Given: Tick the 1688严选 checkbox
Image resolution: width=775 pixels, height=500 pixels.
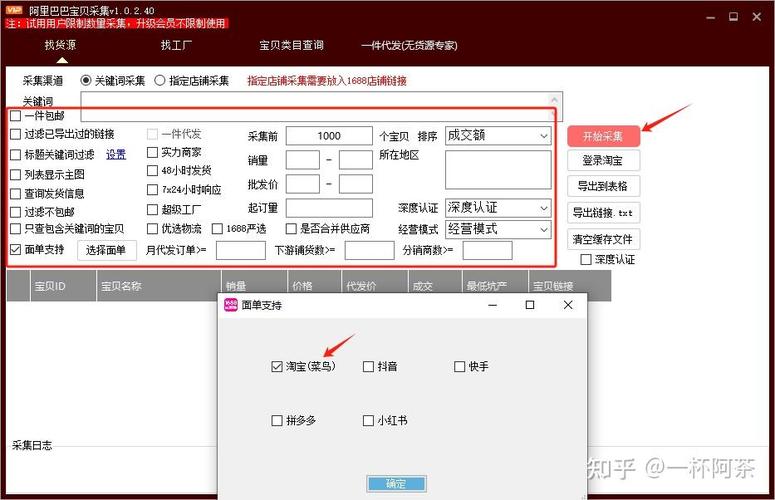Looking at the screenshot, I should (x=217, y=229).
